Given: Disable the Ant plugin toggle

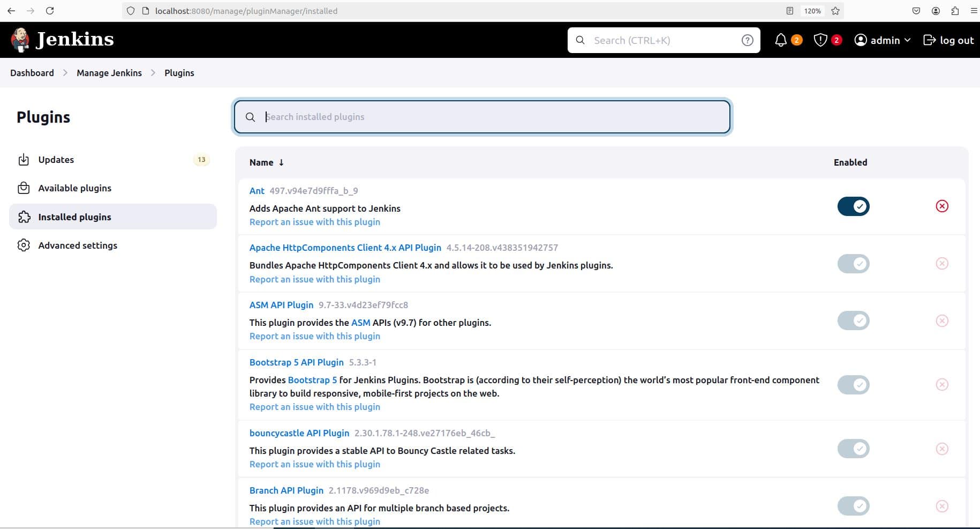Looking at the screenshot, I should coord(854,206).
